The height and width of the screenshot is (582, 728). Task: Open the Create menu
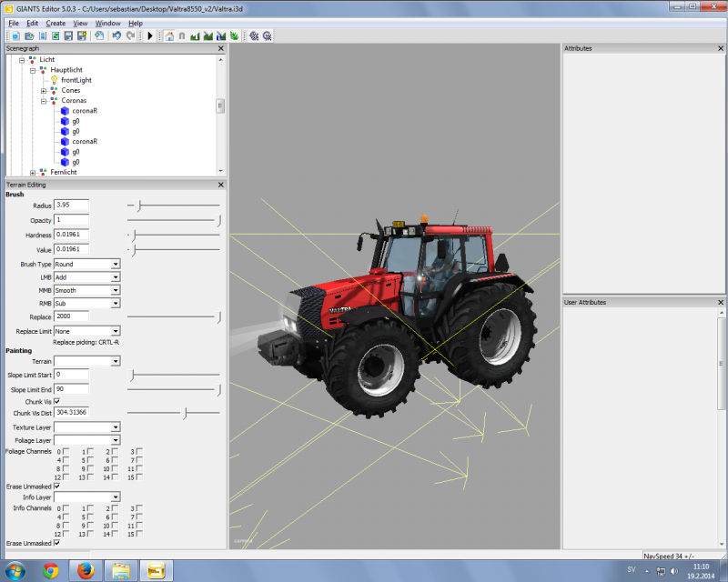click(x=56, y=24)
